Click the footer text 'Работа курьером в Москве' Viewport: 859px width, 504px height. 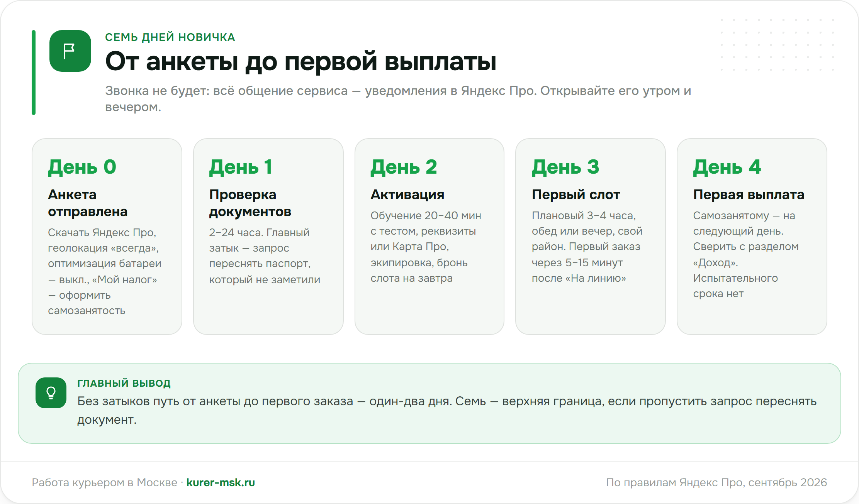pos(104,482)
